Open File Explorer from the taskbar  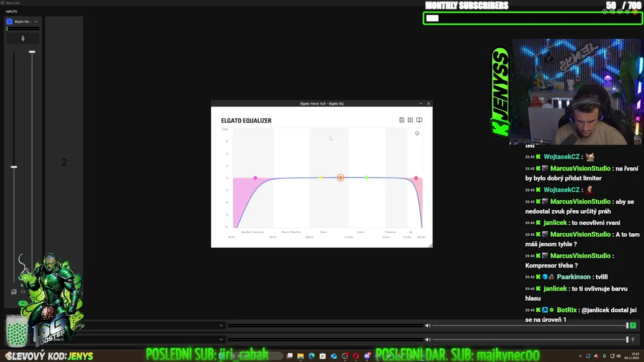coord(301,356)
